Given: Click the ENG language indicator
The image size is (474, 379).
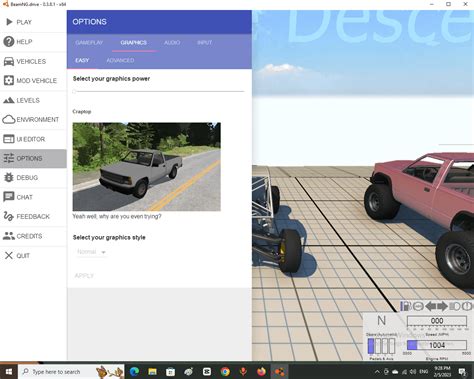Looking at the screenshot, I should [x=424, y=371].
